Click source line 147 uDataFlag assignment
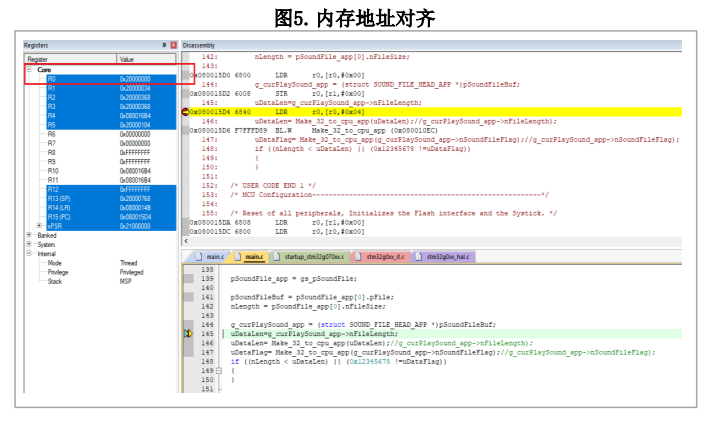 click(x=443, y=353)
